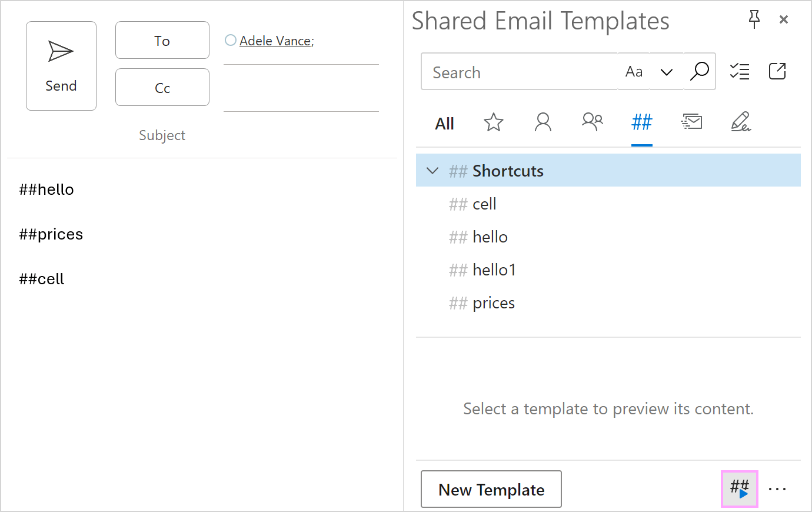Open the more options ellipsis menu
This screenshot has width=812, height=512.
click(777, 489)
